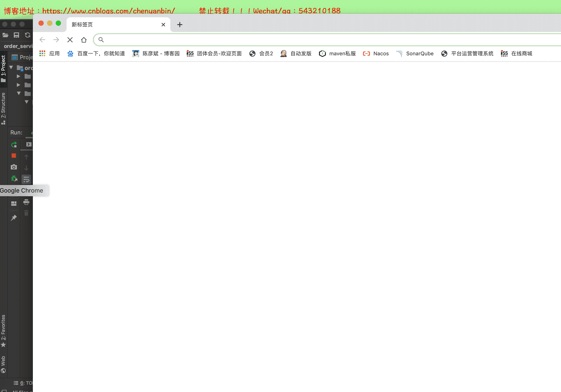Toggle soft-wrap in Run console
Image resolution: width=561 pixels, height=392 pixels.
coord(26,180)
